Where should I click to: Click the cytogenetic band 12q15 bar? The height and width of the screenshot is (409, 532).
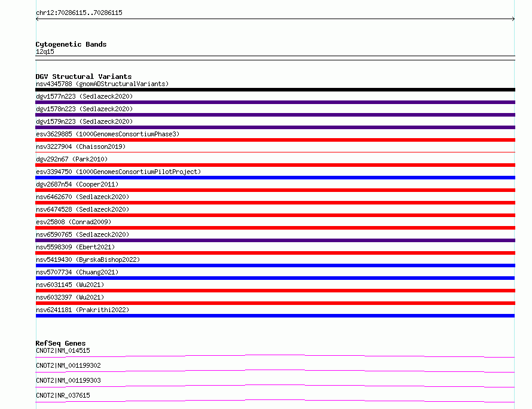pyautogui.click(x=275, y=58)
